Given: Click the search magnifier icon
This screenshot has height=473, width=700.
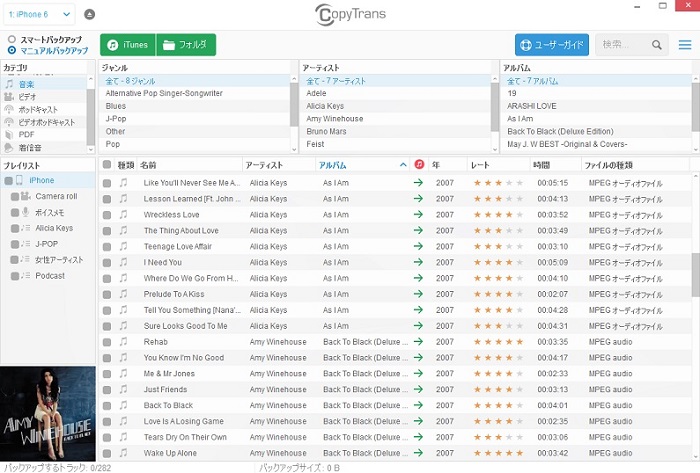Looking at the screenshot, I should point(657,45).
